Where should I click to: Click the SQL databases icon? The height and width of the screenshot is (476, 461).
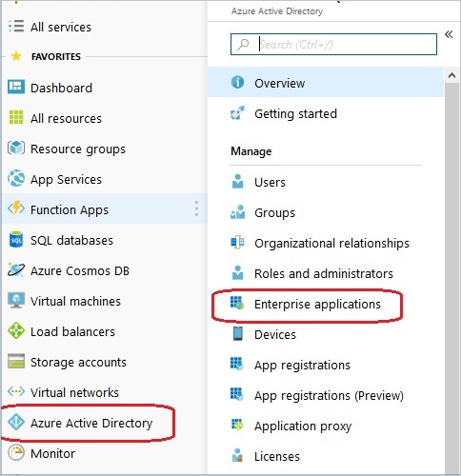pos(16,240)
